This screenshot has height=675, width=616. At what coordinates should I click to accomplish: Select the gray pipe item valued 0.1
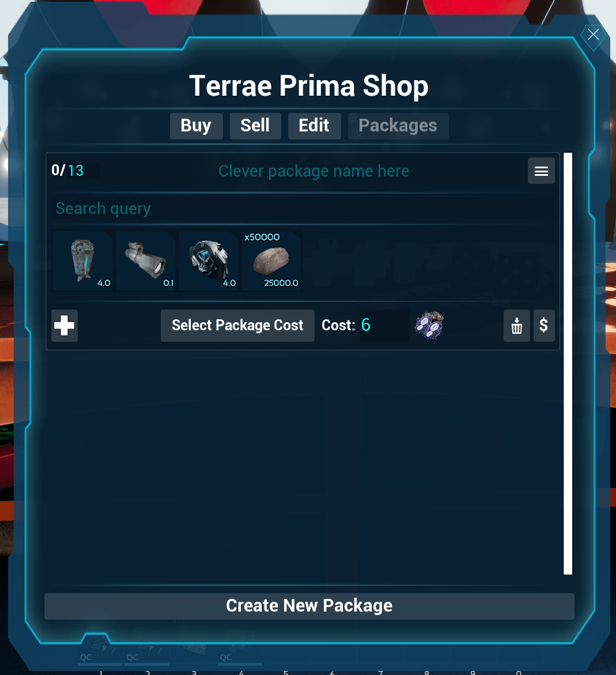click(x=145, y=261)
